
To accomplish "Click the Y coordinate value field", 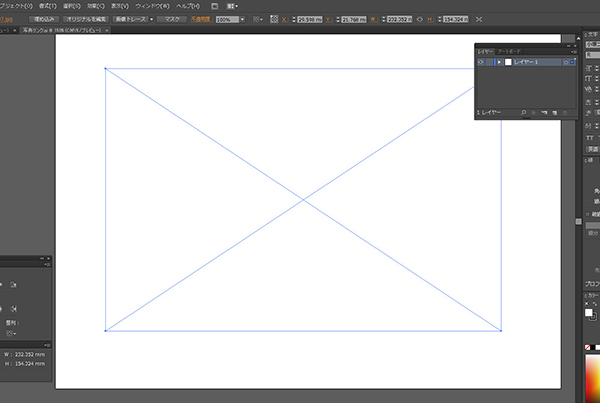I will (x=354, y=20).
